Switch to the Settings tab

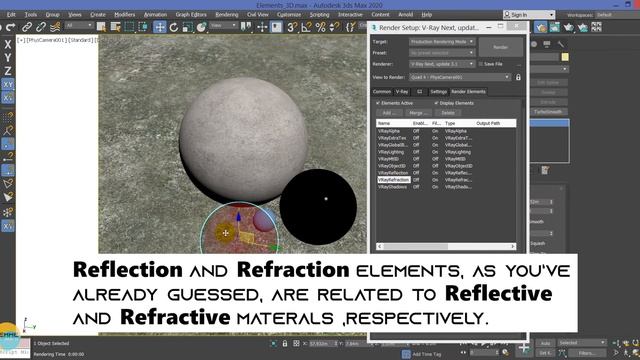[x=438, y=92]
